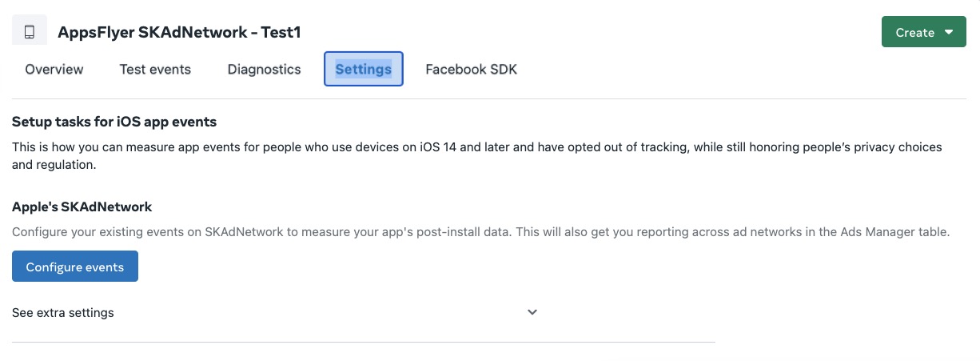Expand the Create dropdown arrow
This screenshot has height=361, width=980.
(x=949, y=32)
